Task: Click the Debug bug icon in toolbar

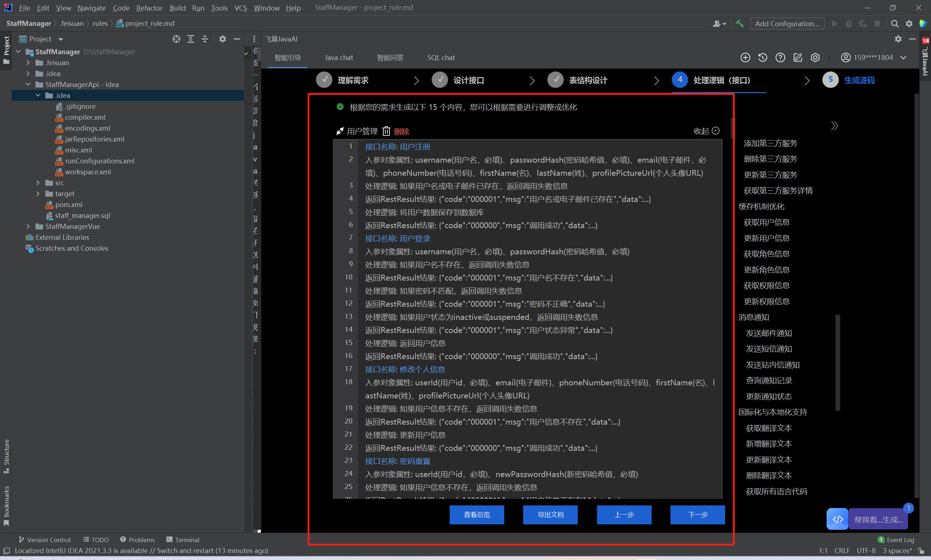Action: click(849, 23)
